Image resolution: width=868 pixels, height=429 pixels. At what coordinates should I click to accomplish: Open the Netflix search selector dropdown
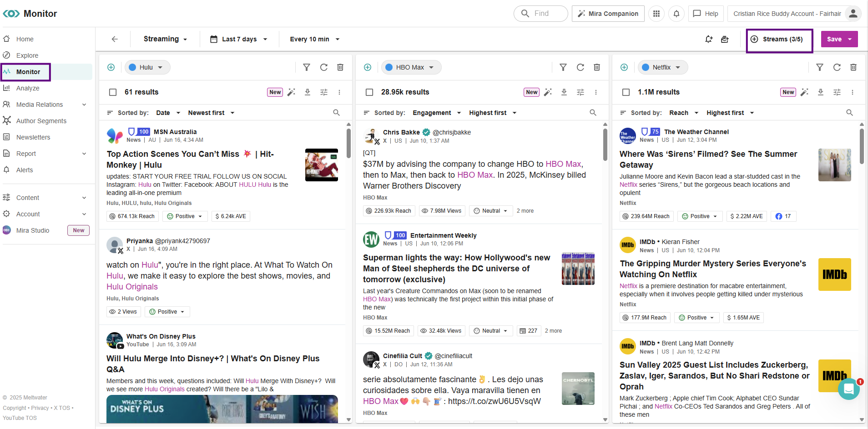tap(663, 67)
